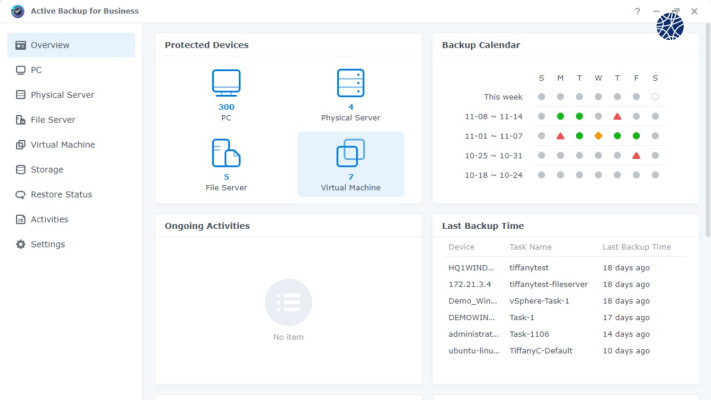
Task: Click gray Sunday dot in 10-18 ~ 10-24 row
Action: [541, 175]
